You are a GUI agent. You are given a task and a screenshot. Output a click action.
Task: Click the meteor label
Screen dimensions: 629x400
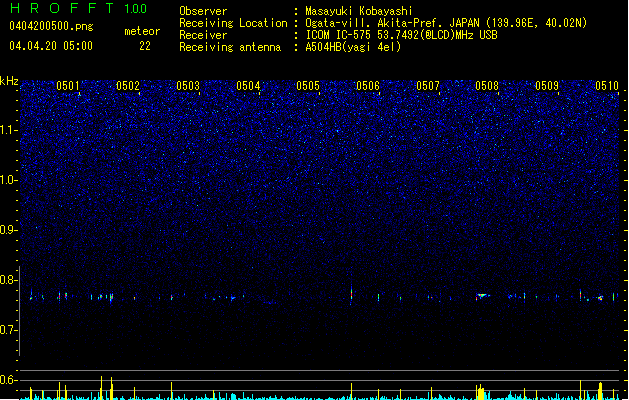point(142,31)
